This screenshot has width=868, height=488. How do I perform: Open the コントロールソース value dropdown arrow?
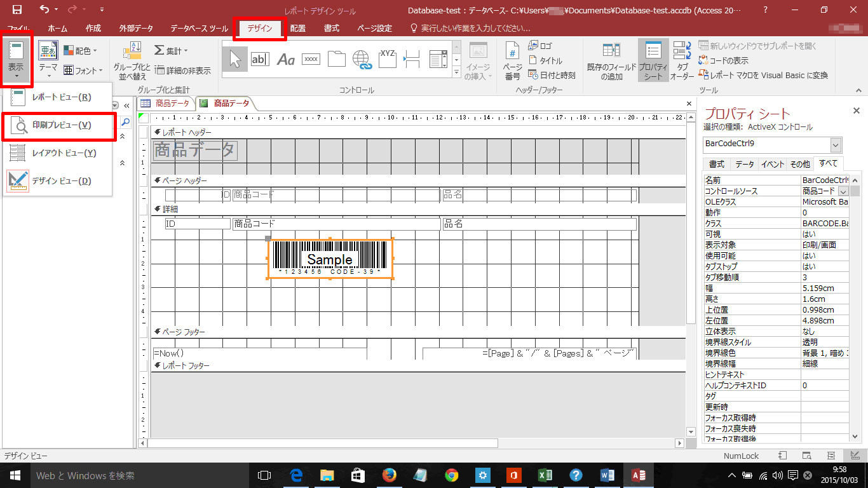[843, 191]
